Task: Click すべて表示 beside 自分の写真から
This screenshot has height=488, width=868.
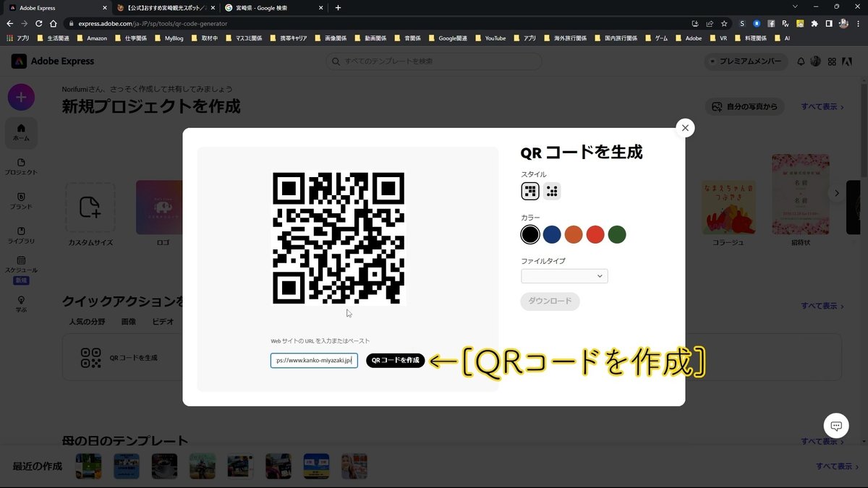Action: pos(822,106)
